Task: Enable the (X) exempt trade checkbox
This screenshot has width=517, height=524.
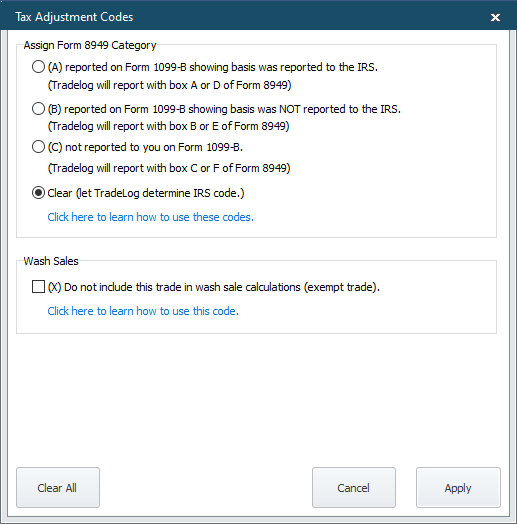Action: pyautogui.click(x=38, y=287)
